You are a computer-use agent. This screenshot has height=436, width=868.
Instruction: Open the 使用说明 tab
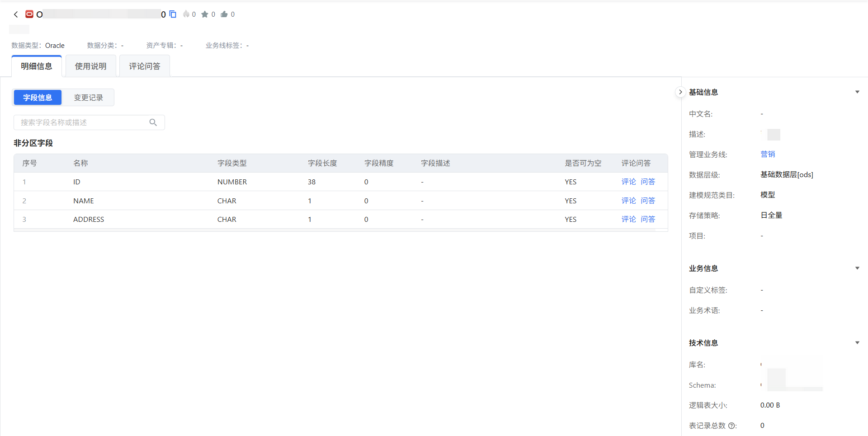point(90,66)
